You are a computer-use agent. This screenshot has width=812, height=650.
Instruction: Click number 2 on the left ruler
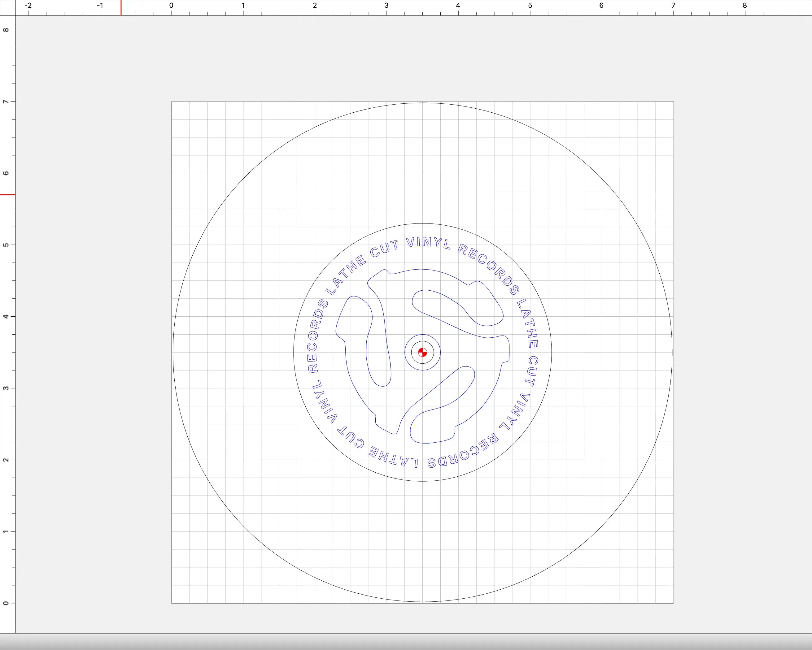pyautogui.click(x=6, y=460)
